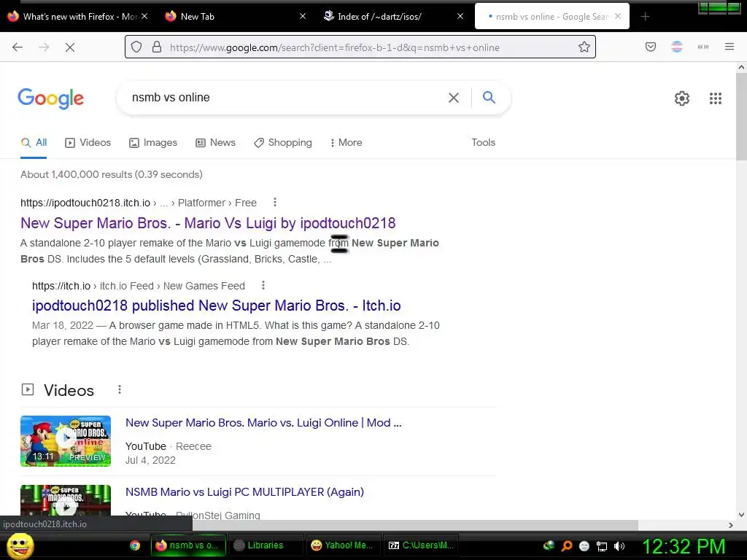The width and height of the screenshot is (747, 560).
Task: Expand the More search filters
Action: click(347, 142)
